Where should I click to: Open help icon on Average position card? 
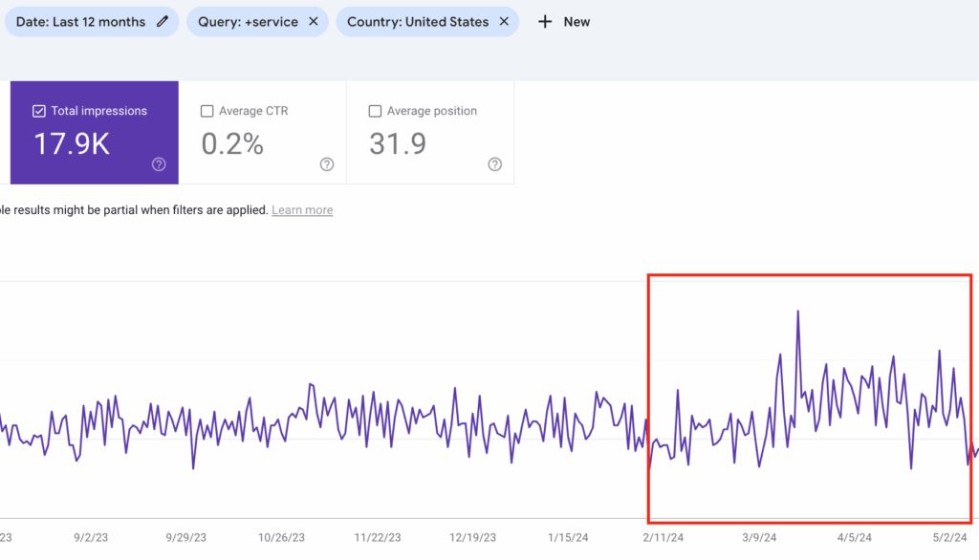pos(494,164)
